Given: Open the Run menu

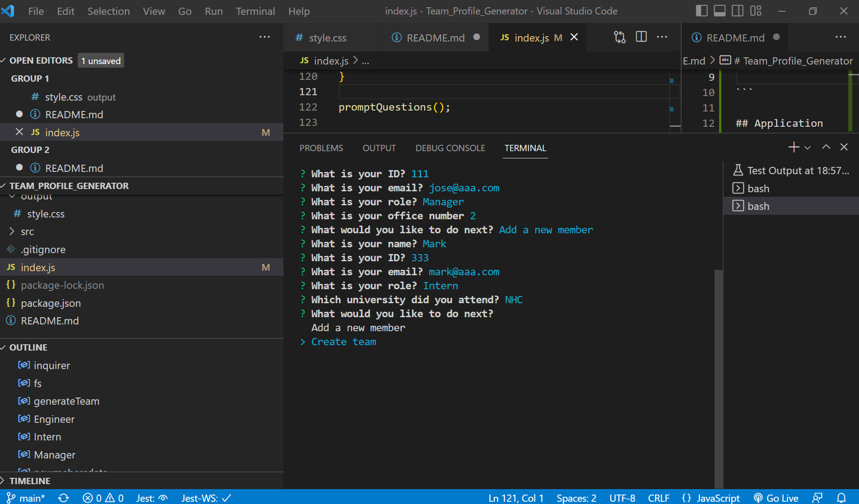Looking at the screenshot, I should click(x=214, y=11).
